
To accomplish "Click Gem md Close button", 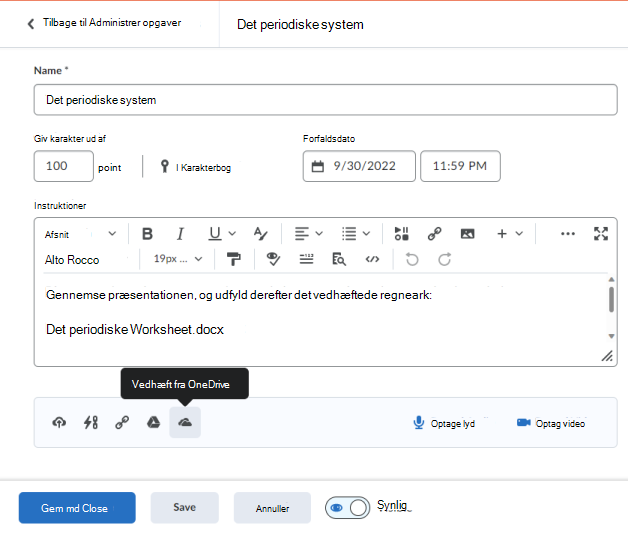I will click(77, 508).
